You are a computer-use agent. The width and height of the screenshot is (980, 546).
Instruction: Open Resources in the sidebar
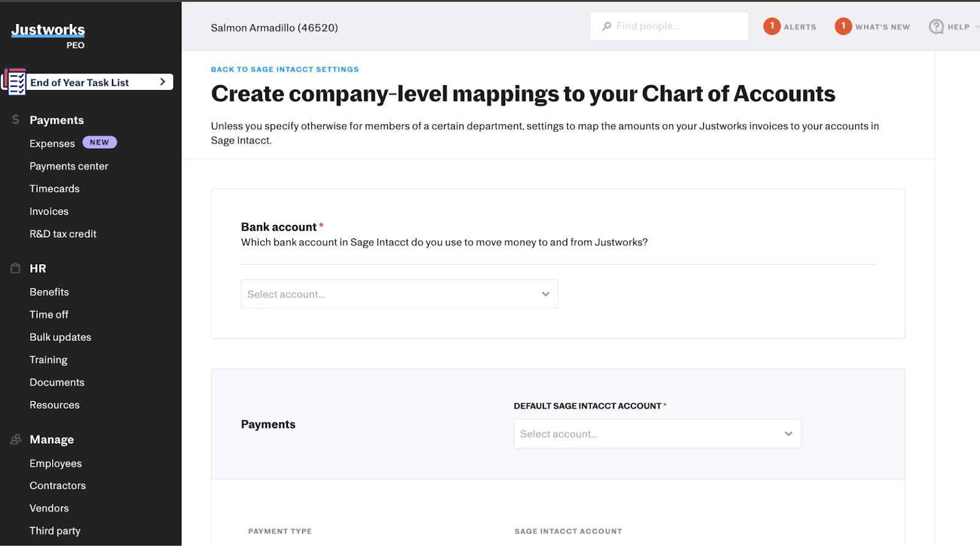click(x=55, y=405)
